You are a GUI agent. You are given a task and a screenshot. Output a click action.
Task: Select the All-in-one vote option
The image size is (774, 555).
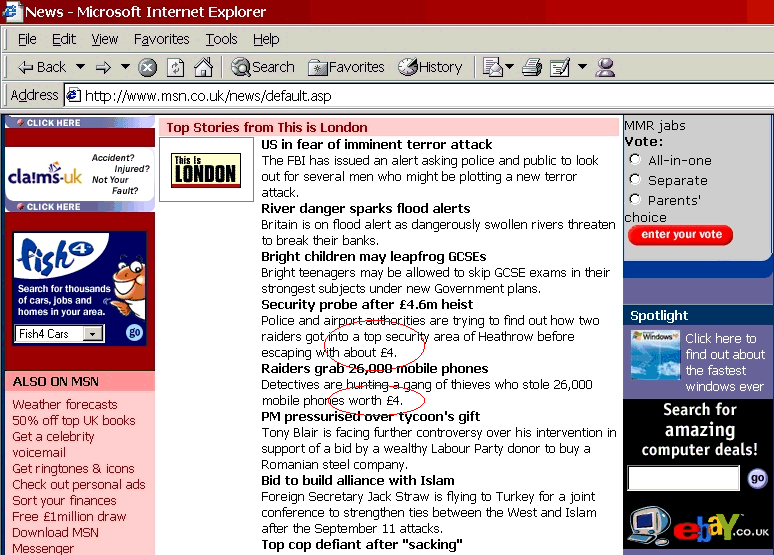(635, 159)
